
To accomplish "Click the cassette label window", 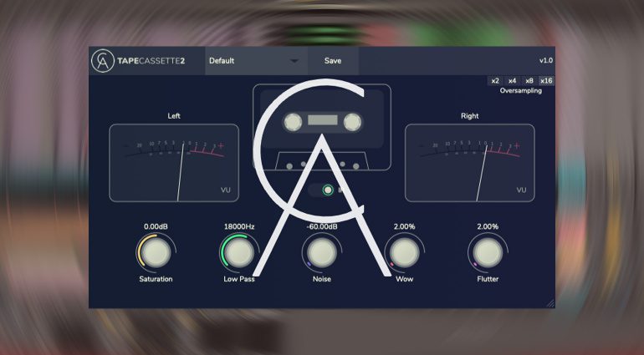I will [322, 120].
